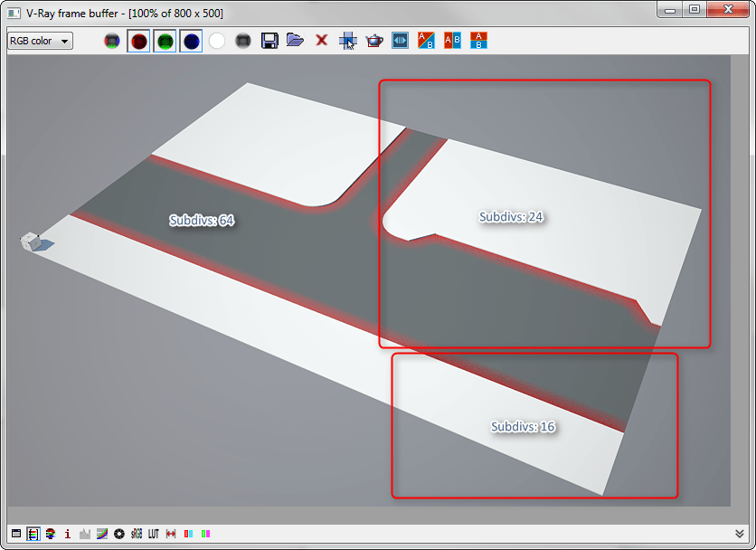This screenshot has width=756, height=550.
Task: Click the Subdivs: 24 render region
Action: tap(544, 213)
